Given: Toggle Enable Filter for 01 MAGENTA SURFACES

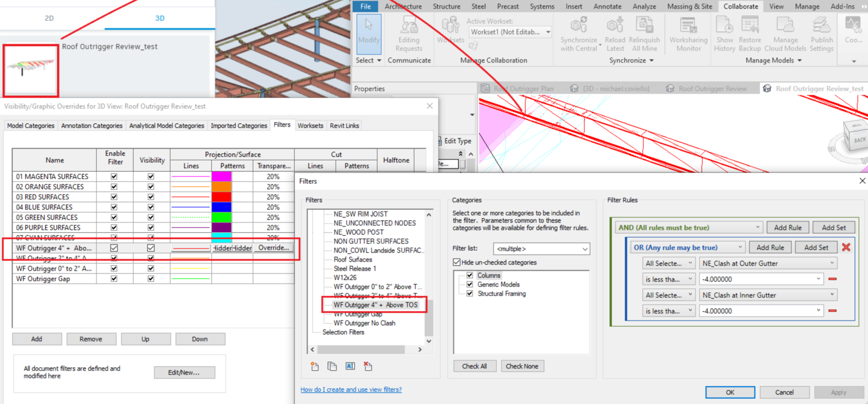Looking at the screenshot, I should 114,176.
